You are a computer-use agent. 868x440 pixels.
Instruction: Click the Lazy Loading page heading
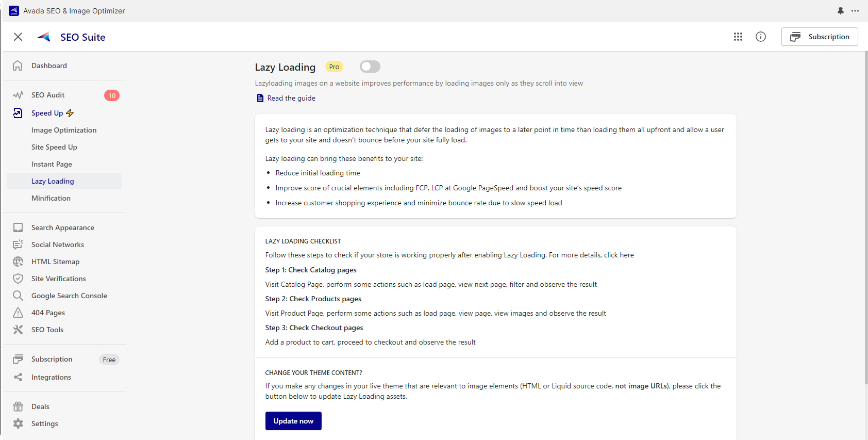coord(285,67)
